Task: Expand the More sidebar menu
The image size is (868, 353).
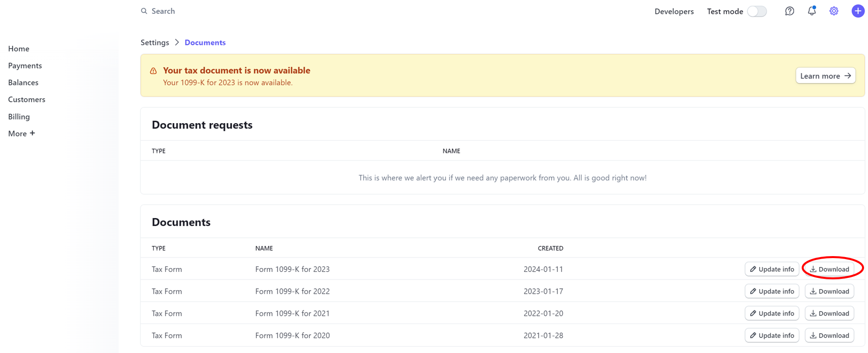Action: coord(21,133)
